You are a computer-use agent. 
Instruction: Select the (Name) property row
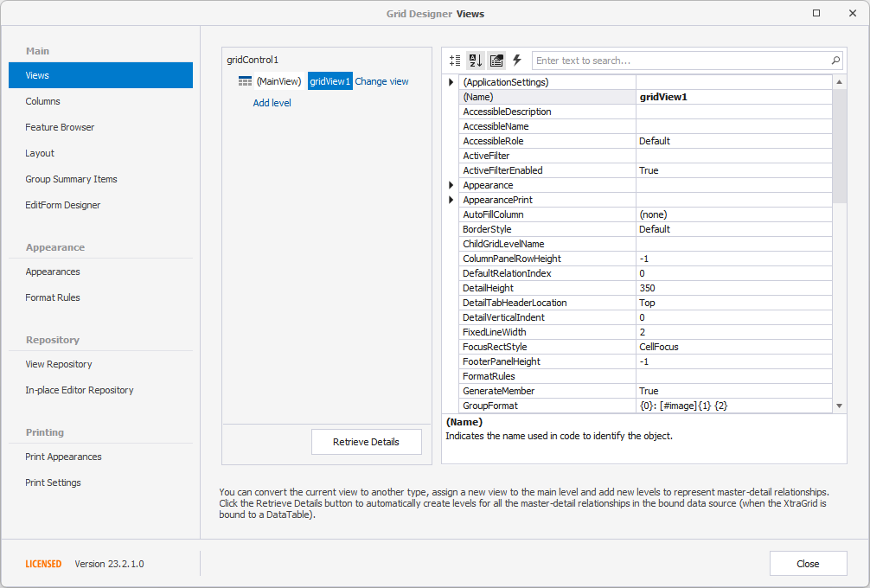coord(646,97)
